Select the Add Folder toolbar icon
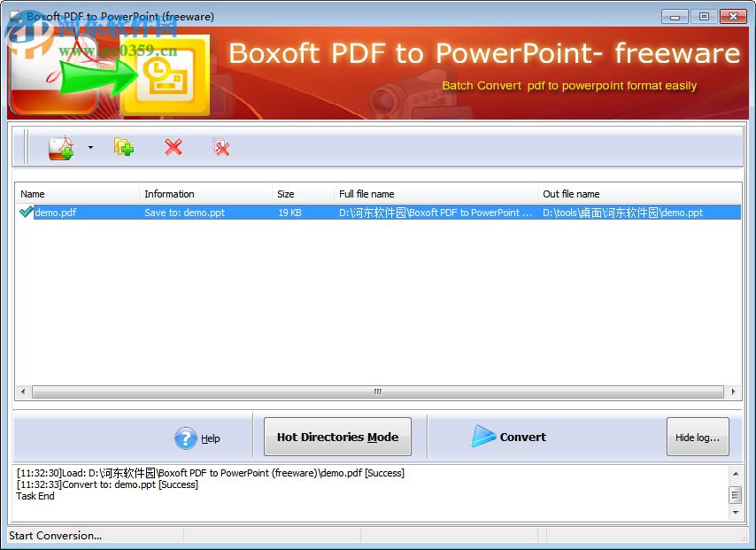 124,147
